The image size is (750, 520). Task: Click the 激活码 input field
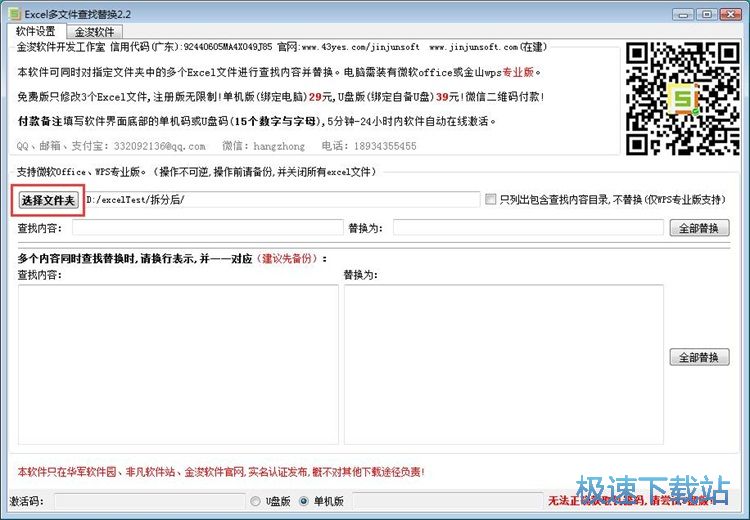click(x=149, y=501)
